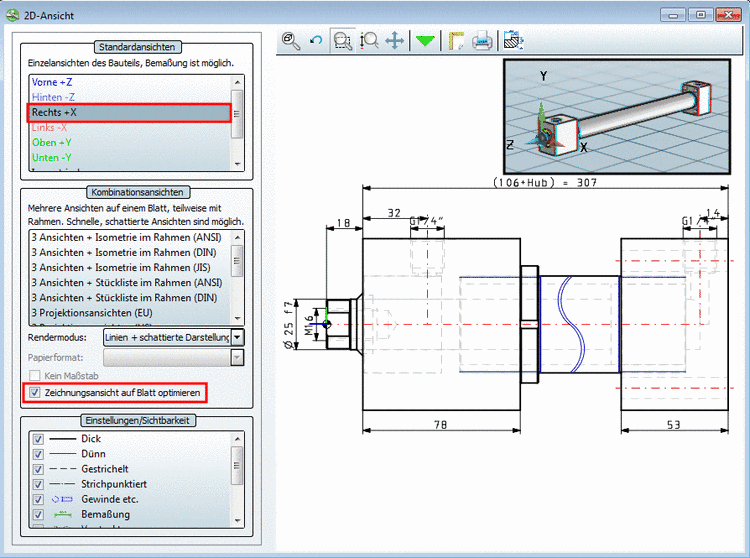Choose 3 Ansichten + Stückliste im Rahmen (ANSI)
The image size is (750, 558).
(x=127, y=283)
